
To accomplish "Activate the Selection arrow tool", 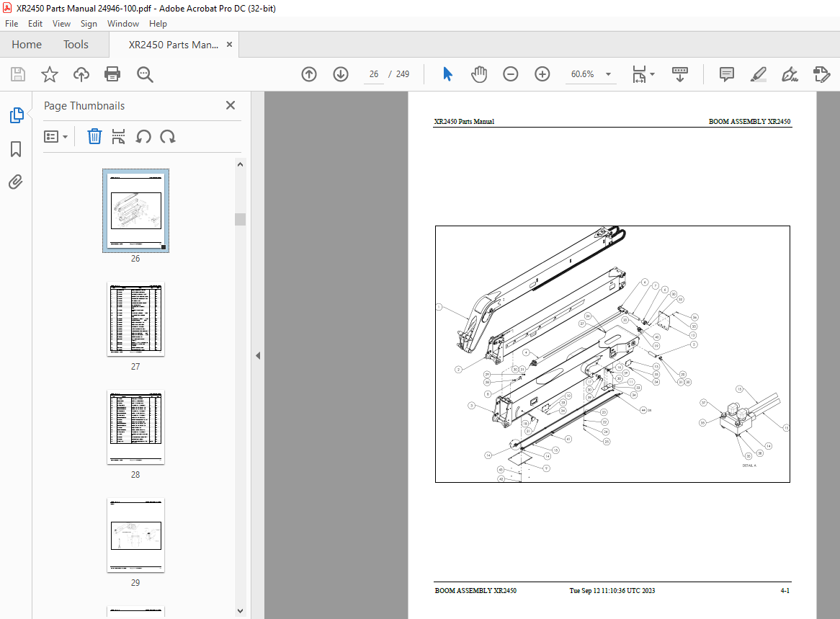I will tap(447, 74).
